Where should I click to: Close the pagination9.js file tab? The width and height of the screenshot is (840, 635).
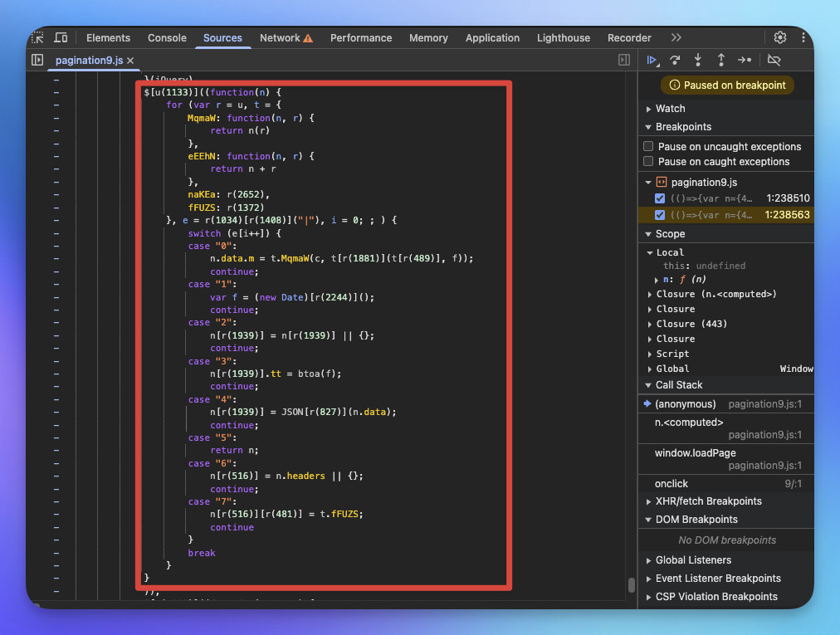(x=130, y=61)
